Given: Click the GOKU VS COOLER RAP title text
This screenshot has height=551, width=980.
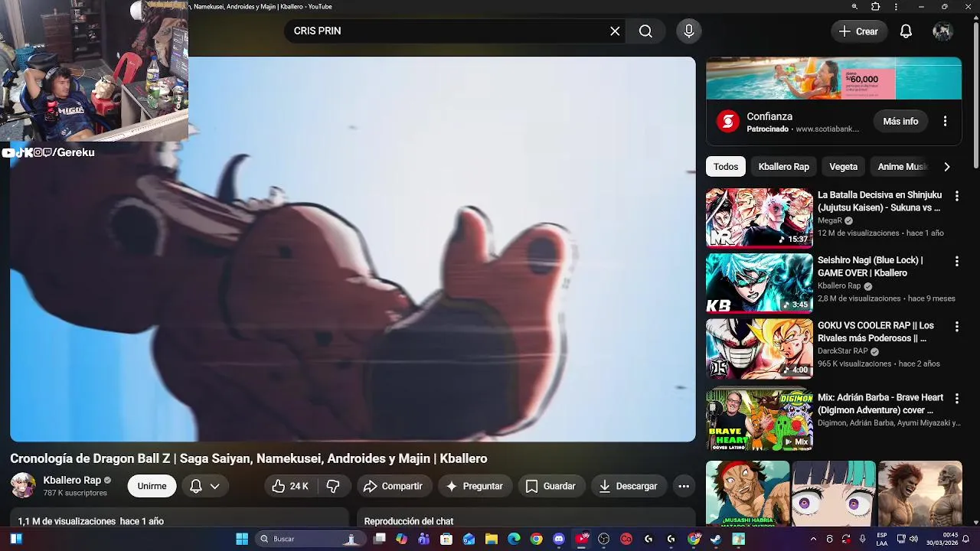Looking at the screenshot, I should point(876,331).
